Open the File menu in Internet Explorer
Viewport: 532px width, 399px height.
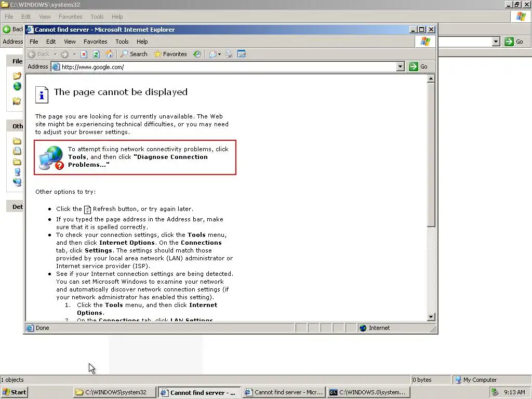point(34,42)
